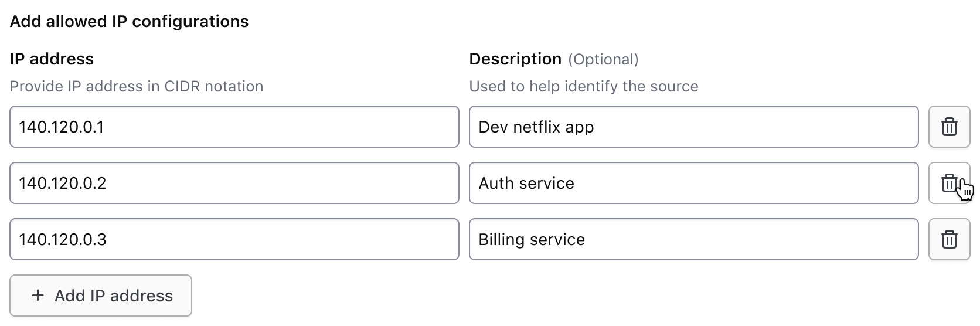Screen dimensions: 980x326
Task: Remove the Billing service entry
Action: (x=949, y=239)
